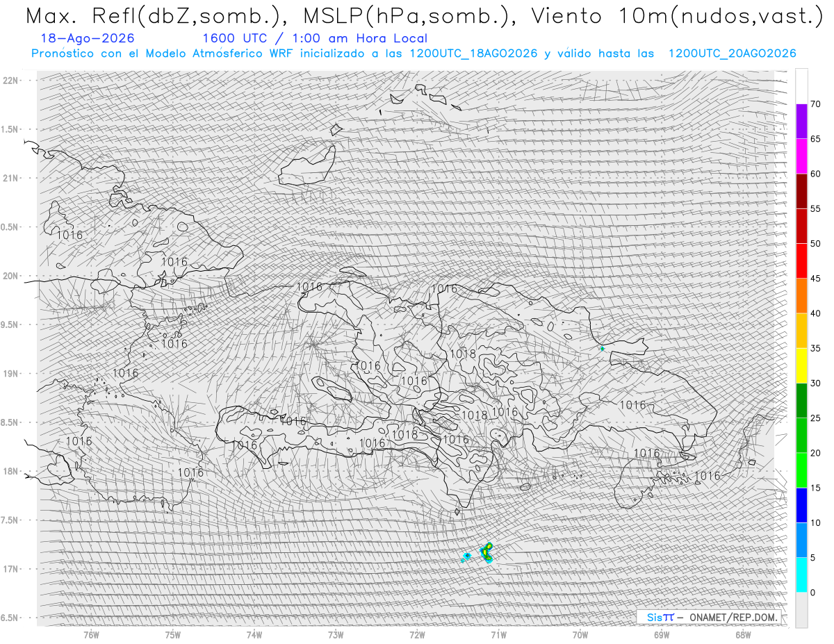Click the colorbar label "70"
Viewport: 834px width, 644px height.
click(815, 104)
